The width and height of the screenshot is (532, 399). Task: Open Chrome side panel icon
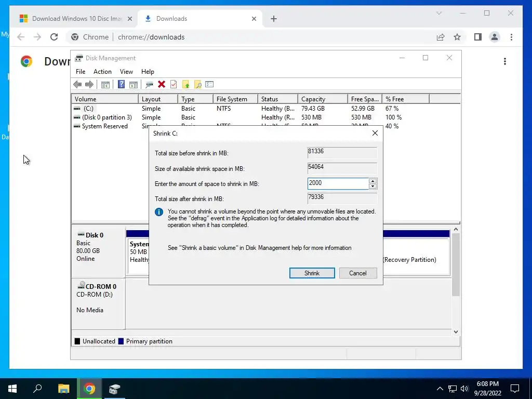point(478,37)
